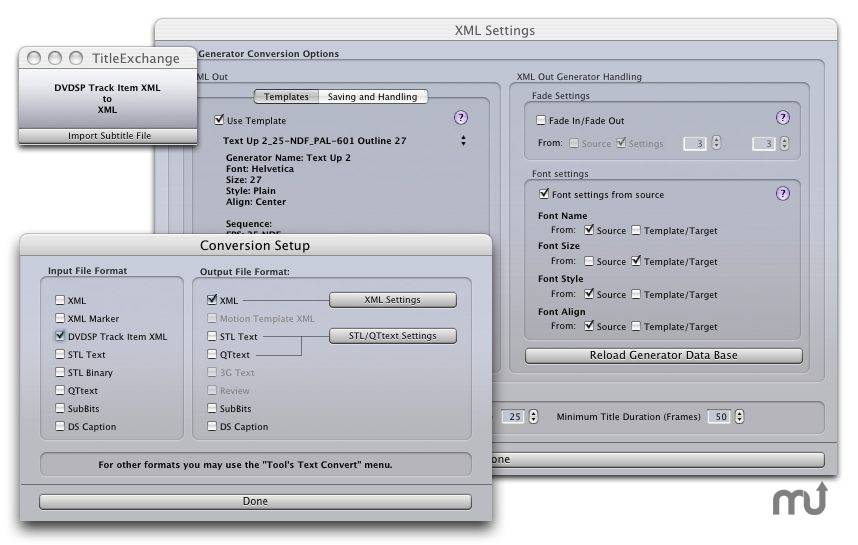858x545 pixels.
Task: Check Font Name Source checkbox
Action: (589, 230)
